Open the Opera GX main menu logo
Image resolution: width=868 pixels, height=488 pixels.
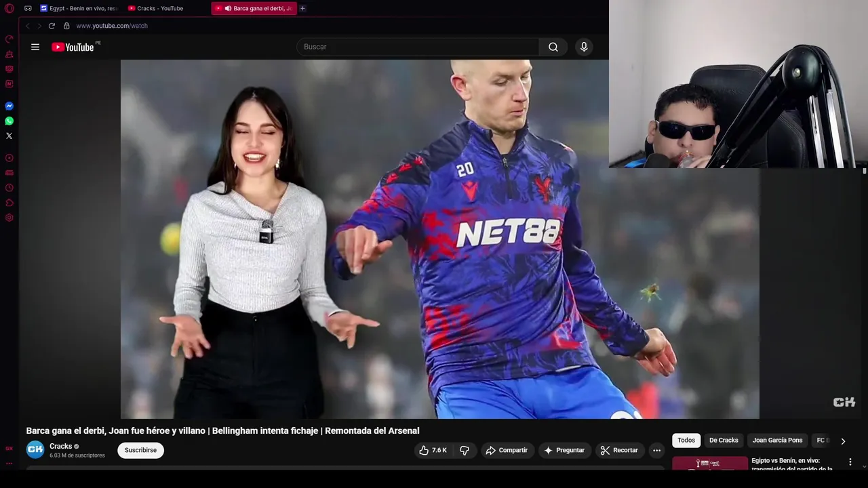[x=9, y=8]
